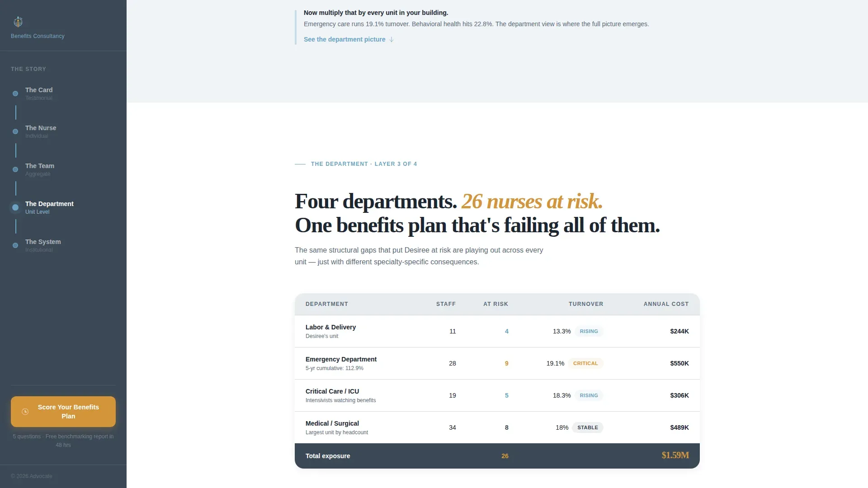The height and width of the screenshot is (488, 868).
Task: Click the STAFF column header
Action: click(446, 304)
